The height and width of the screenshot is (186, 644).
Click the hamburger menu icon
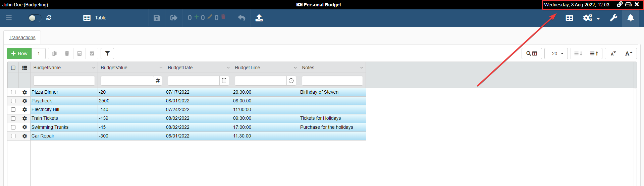coord(9,18)
